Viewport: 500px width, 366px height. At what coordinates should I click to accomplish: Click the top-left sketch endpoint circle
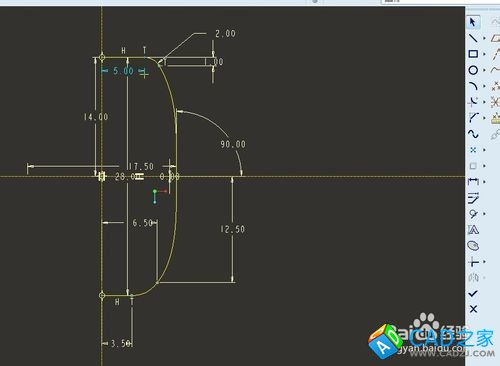(102, 57)
